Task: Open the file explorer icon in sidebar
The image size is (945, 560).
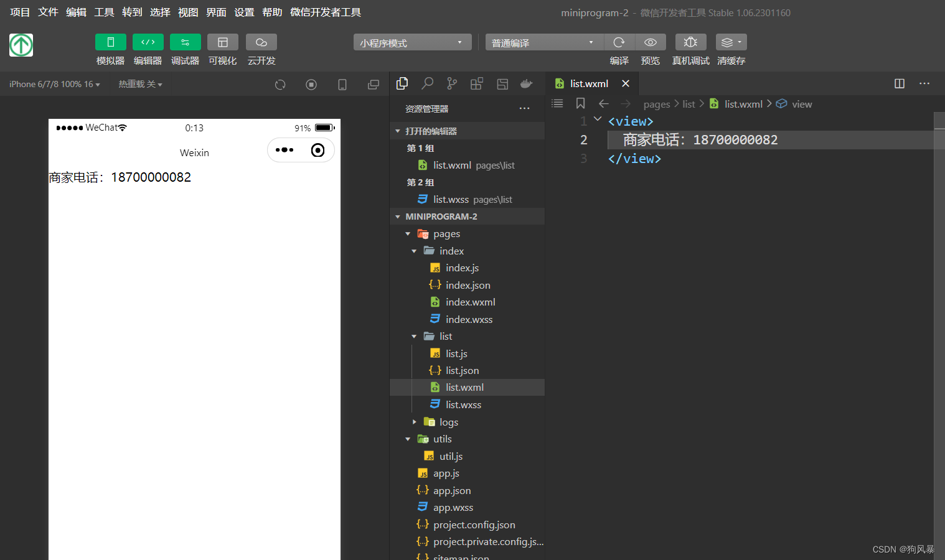Action: pyautogui.click(x=402, y=83)
